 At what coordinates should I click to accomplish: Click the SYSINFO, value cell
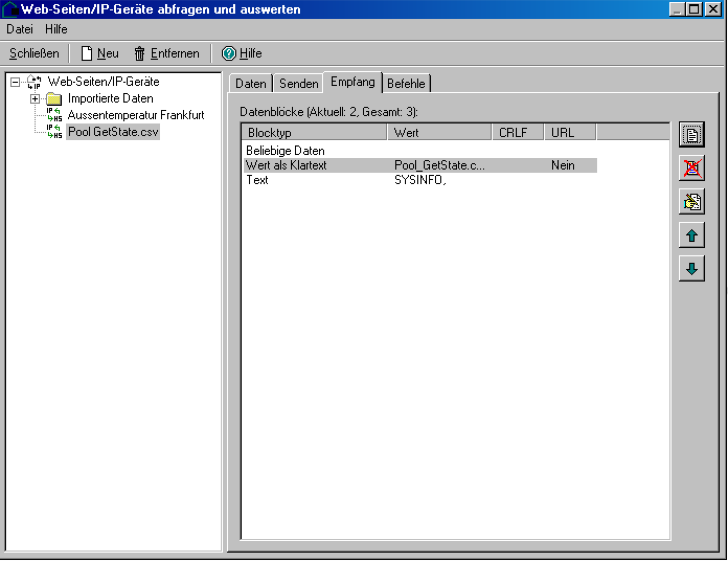(x=420, y=180)
